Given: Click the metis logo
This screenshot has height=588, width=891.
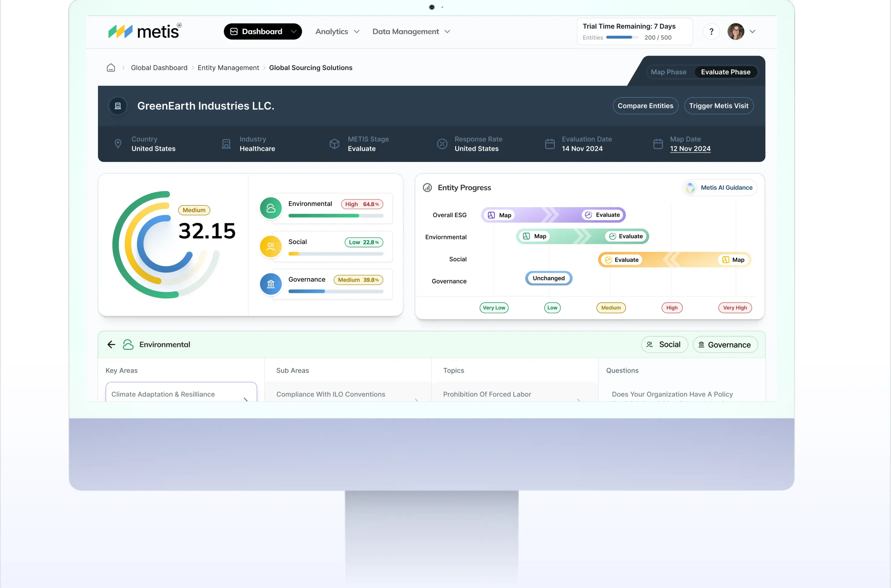Looking at the screenshot, I should pyautogui.click(x=145, y=31).
